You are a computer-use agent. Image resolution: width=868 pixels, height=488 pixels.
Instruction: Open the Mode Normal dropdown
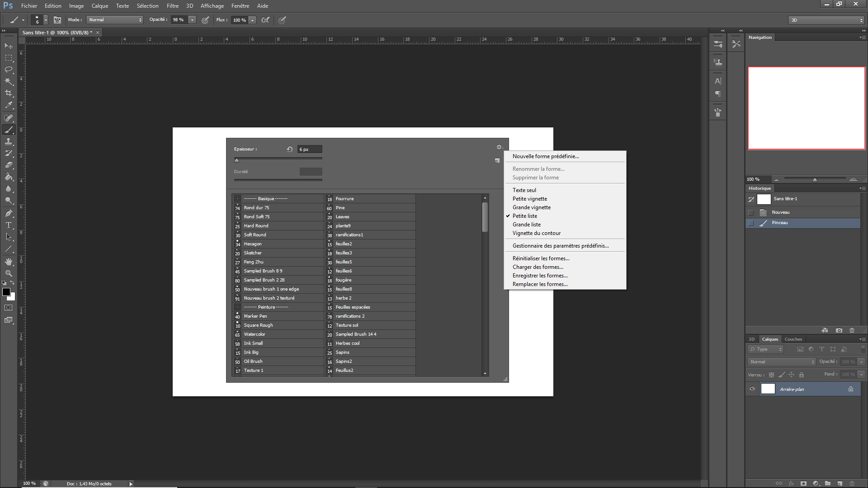(x=115, y=20)
